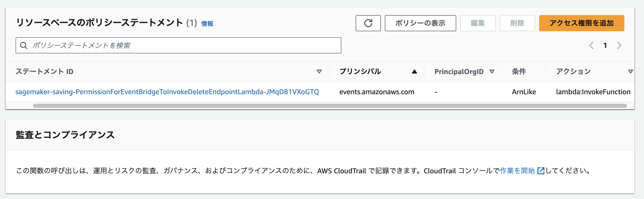Click アクセス権限を追加 button
This screenshot has height=199, width=644.
click(x=581, y=23)
